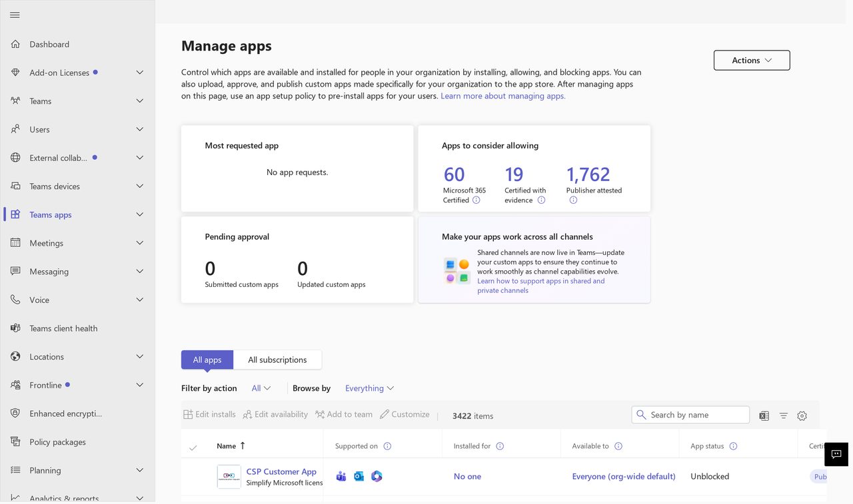Screen dimensions: 853x504
Task: Open the Dashboard home icon
Action: (x=15, y=44)
